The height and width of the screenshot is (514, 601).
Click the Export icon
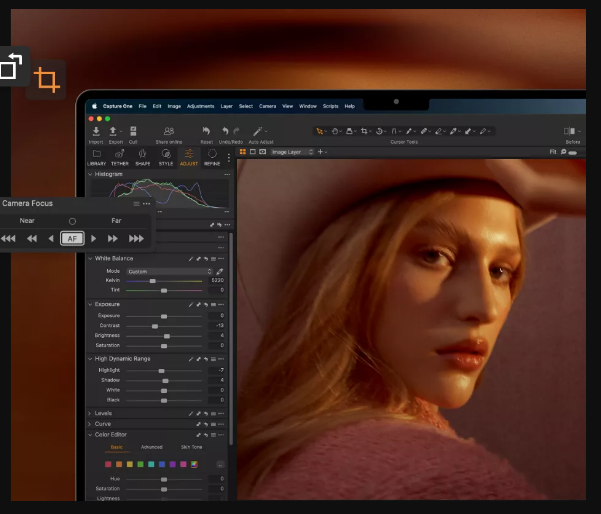(113, 131)
